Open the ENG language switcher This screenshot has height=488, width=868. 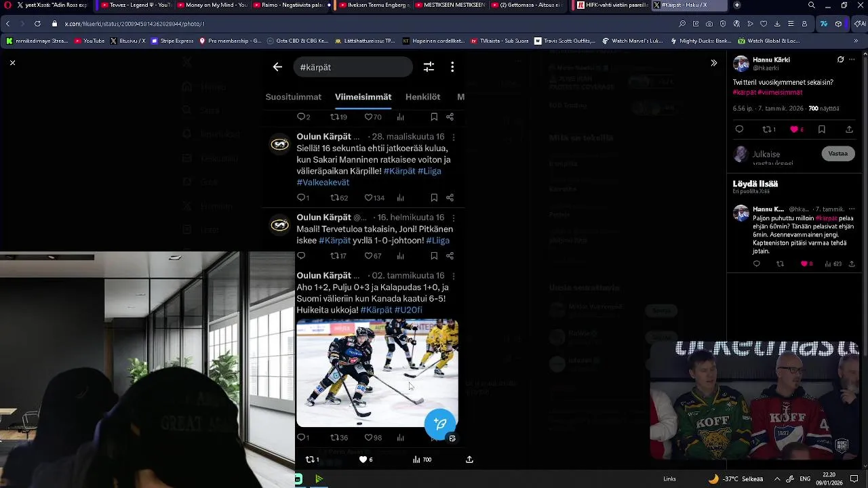coord(805,479)
